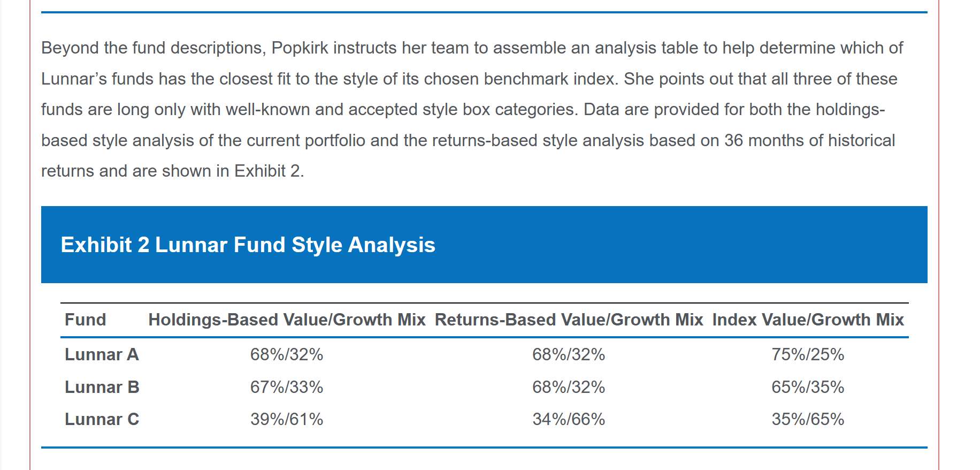Screen dimensions: 980x470
Task: Click the Exhibit 2 Lunnar Fund Style Analysis title
Action: click(248, 245)
